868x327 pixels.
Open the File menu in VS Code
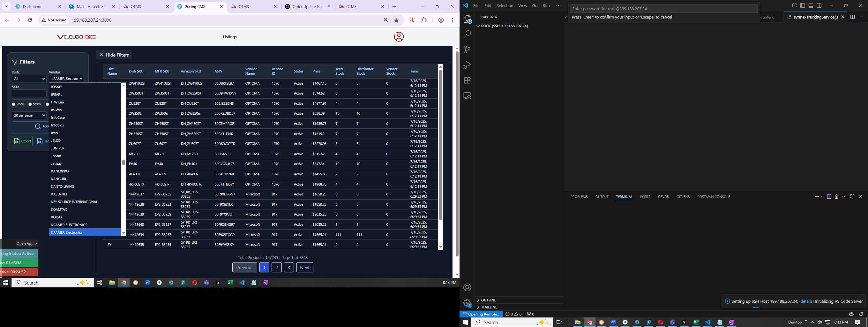[476, 5]
